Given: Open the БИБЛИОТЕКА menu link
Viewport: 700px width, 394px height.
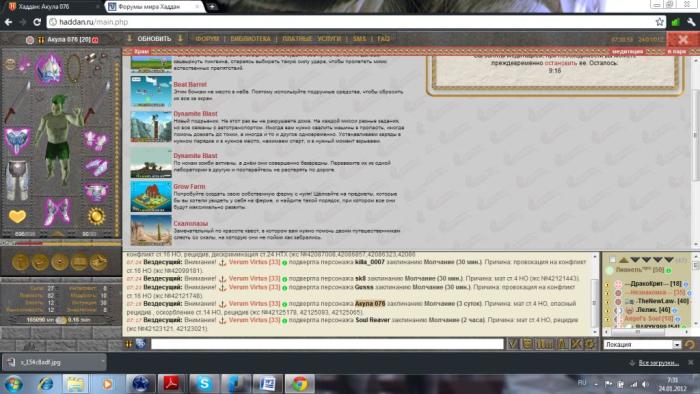Looking at the screenshot, I should point(250,39).
